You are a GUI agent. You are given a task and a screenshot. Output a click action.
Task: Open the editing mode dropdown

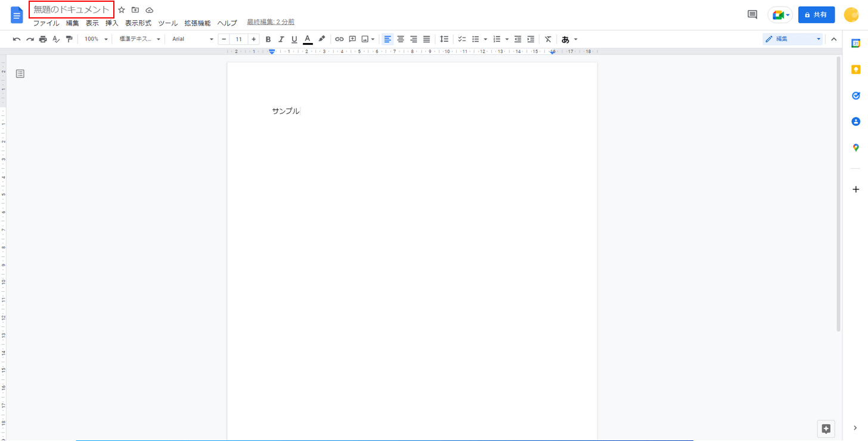793,39
